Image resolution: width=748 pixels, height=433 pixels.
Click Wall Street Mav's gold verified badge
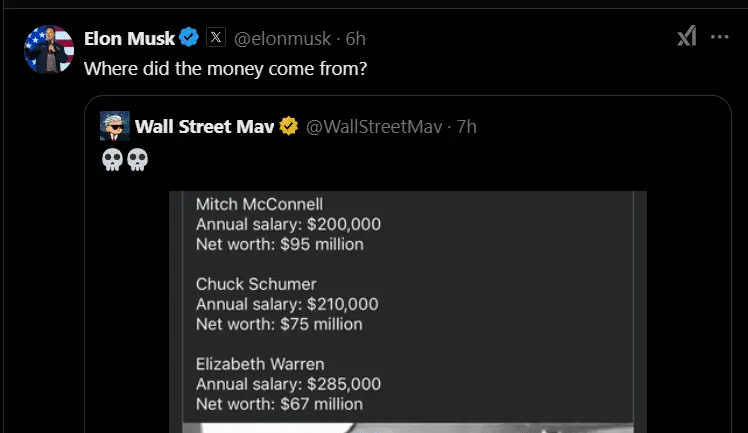tap(290, 126)
